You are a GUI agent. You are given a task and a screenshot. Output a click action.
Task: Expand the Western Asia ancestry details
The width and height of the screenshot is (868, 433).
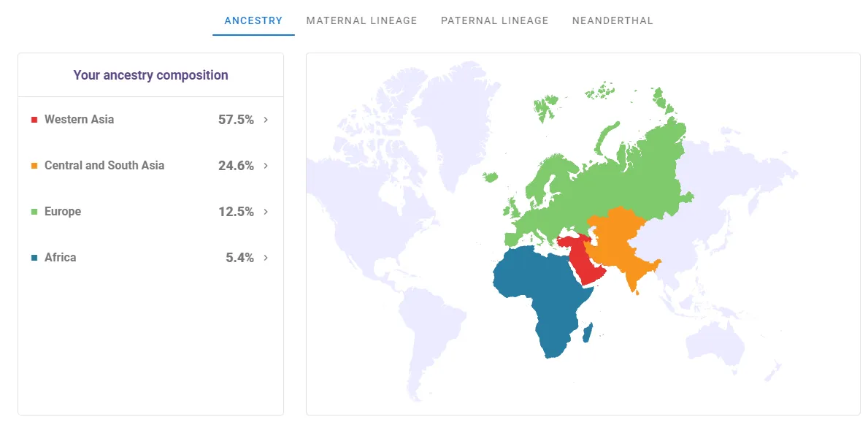tap(266, 119)
